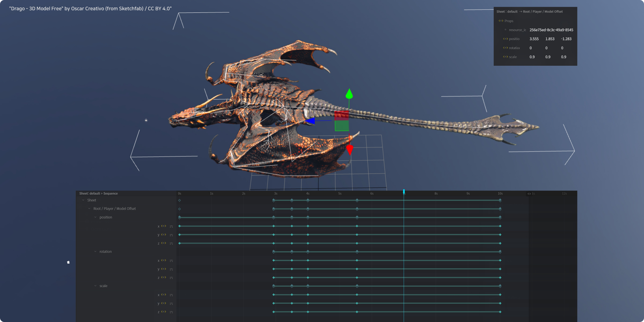
Task: Click keyframe navigator icon for position x track
Action: click(163, 226)
